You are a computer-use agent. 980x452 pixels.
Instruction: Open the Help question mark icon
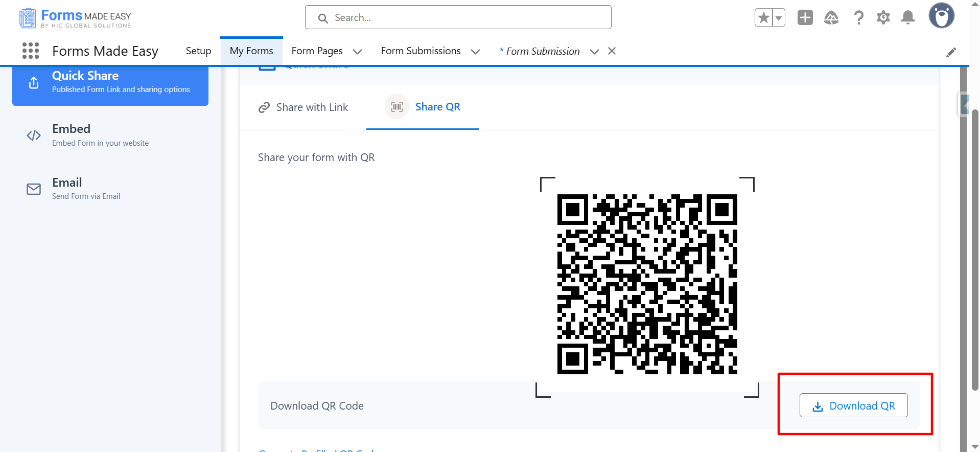pyautogui.click(x=858, y=18)
